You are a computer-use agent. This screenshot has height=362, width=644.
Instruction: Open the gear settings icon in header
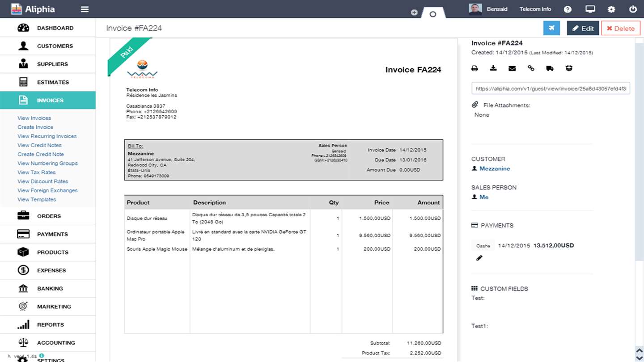(x=611, y=9)
